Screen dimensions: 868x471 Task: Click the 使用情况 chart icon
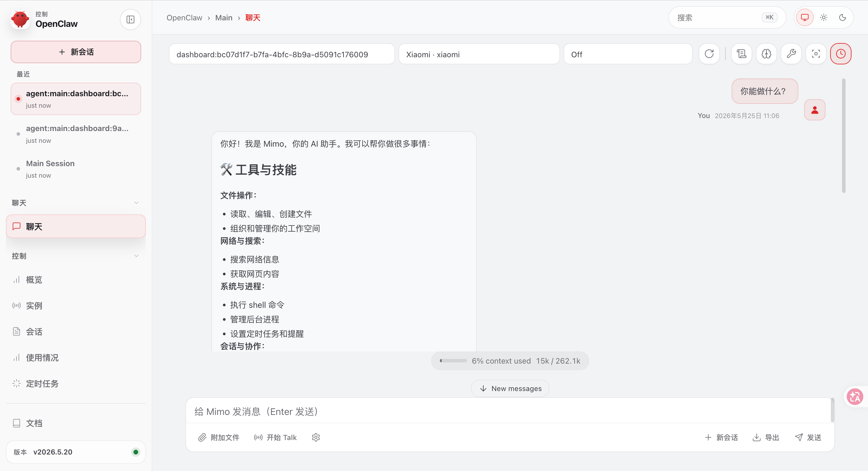17,357
